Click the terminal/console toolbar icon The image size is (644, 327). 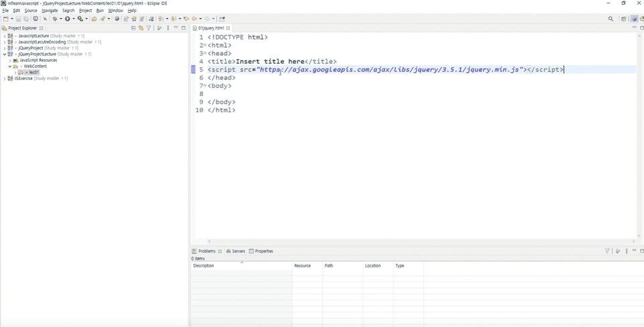(36, 19)
